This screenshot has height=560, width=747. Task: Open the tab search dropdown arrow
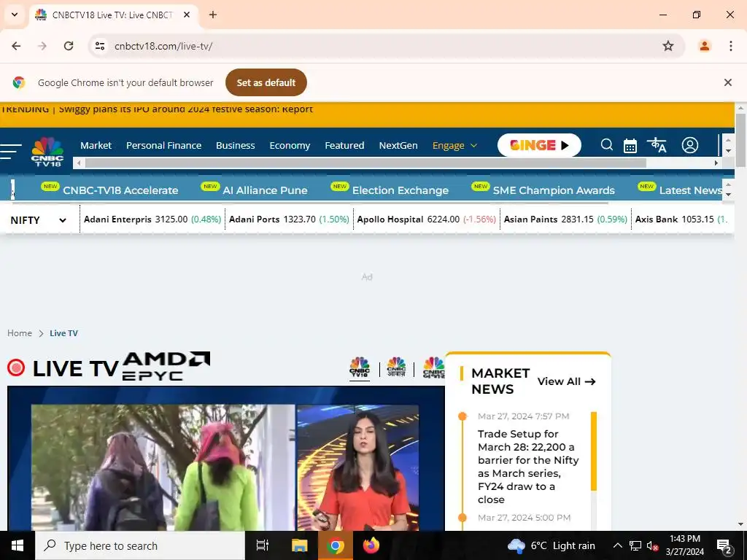[15, 15]
